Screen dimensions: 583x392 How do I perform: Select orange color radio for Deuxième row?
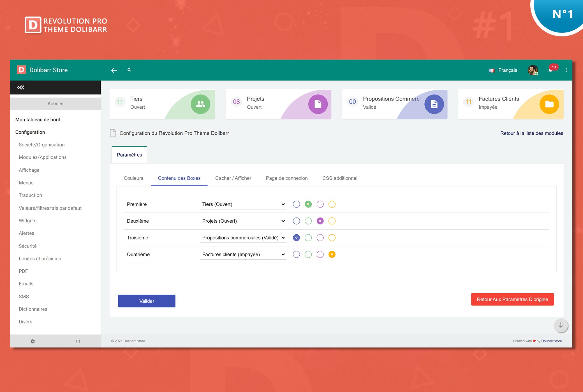tap(332, 221)
